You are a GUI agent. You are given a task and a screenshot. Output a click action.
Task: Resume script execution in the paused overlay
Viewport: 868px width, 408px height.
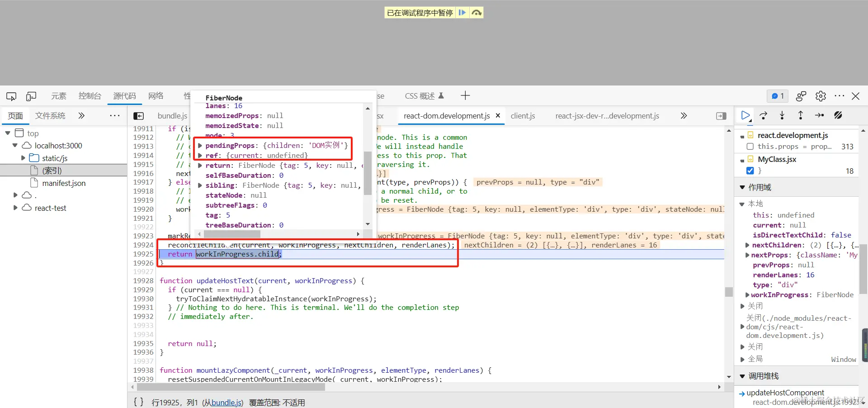tap(462, 13)
